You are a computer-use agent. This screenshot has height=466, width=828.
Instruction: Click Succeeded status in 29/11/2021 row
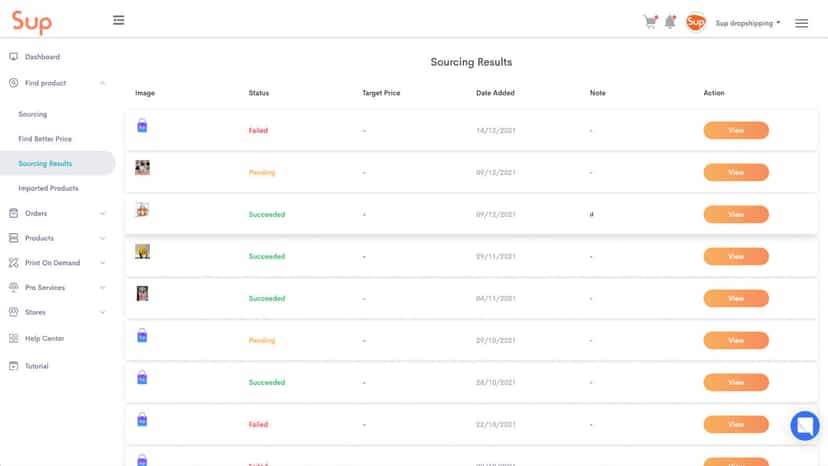pyautogui.click(x=267, y=256)
